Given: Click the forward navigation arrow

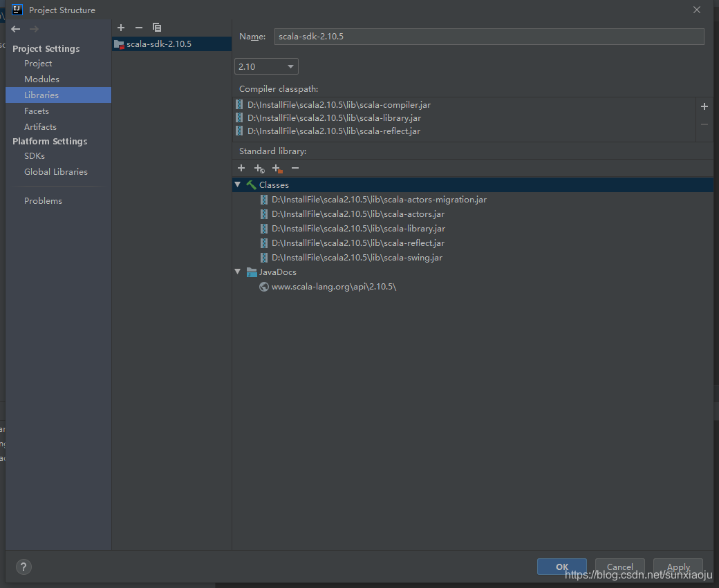Looking at the screenshot, I should pos(34,29).
